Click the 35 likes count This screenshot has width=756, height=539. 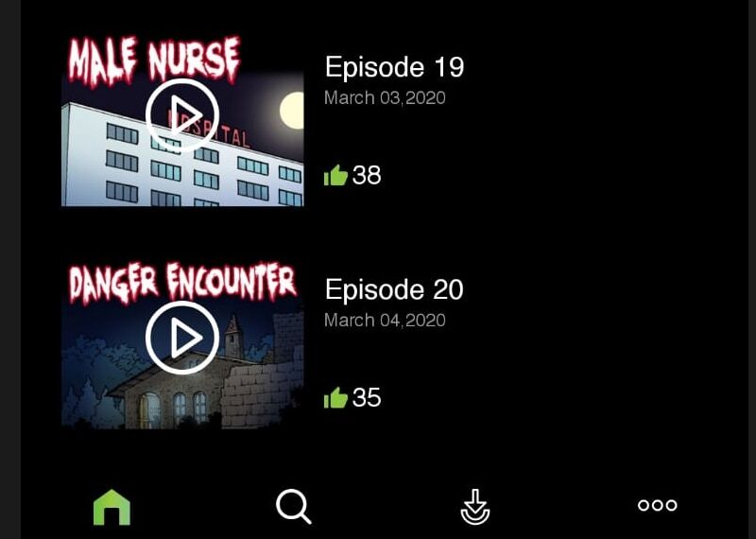(367, 398)
